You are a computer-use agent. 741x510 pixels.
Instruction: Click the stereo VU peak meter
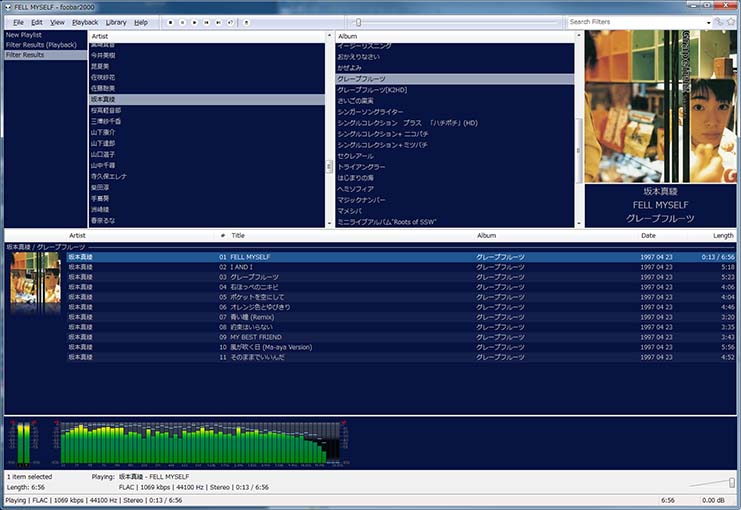point(23,443)
